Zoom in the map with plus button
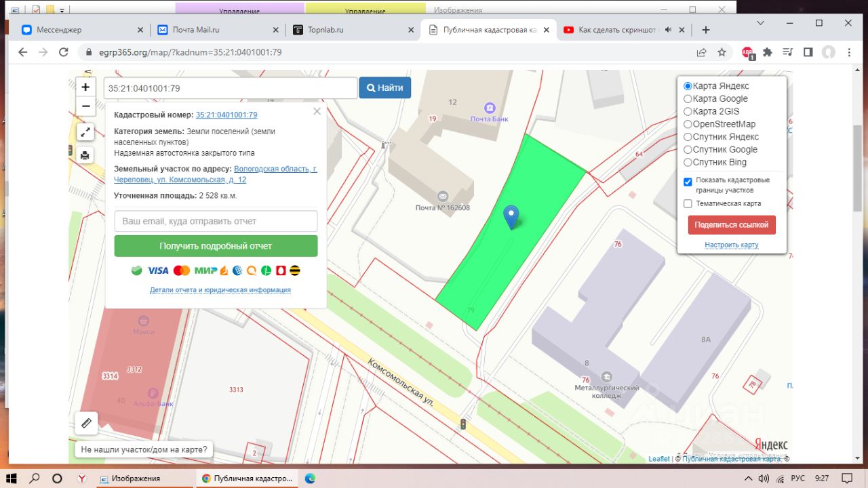This screenshot has width=868, height=488. click(85, 87)
